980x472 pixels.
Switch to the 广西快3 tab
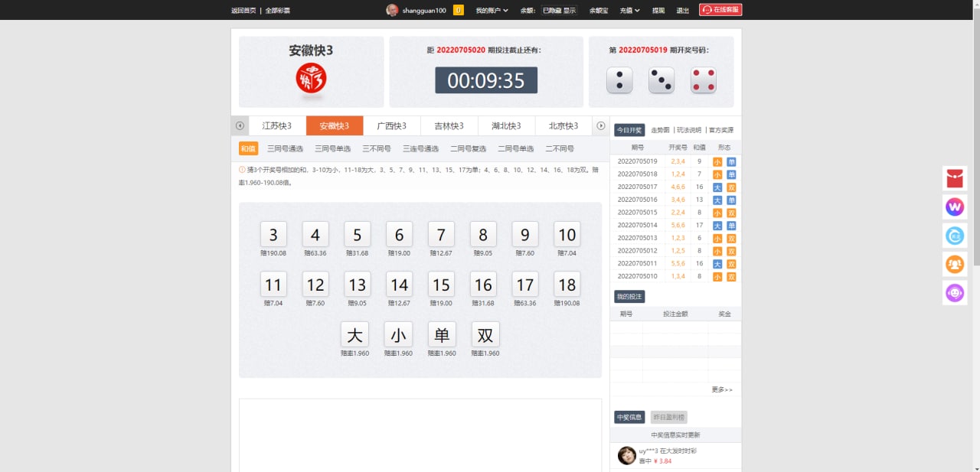391,125
